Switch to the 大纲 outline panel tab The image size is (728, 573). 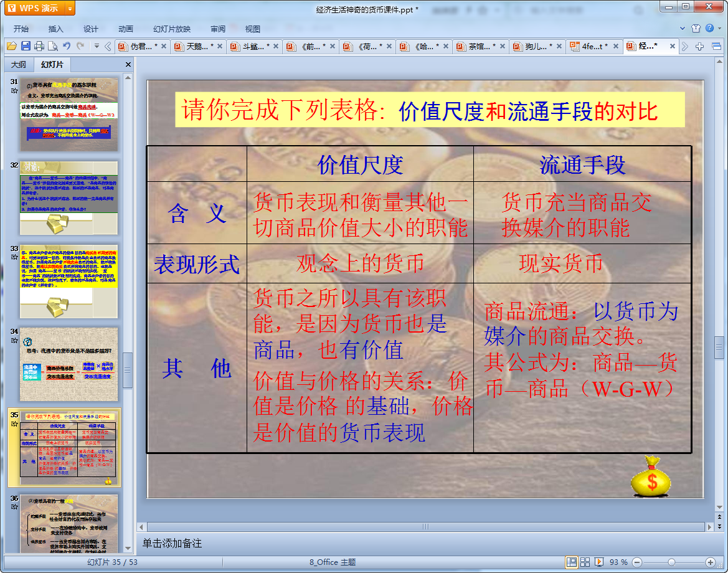coord(19,65)
